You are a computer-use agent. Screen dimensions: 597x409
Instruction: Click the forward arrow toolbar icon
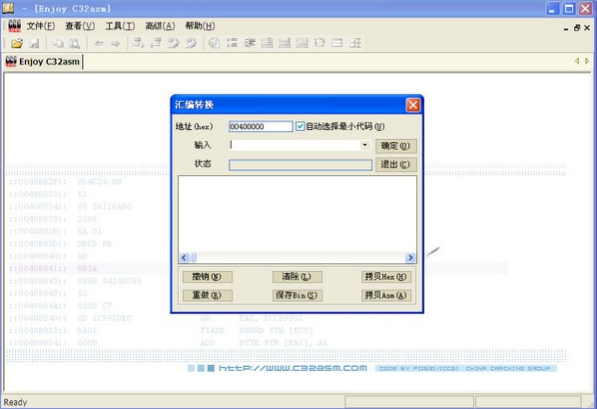(115, 43)
